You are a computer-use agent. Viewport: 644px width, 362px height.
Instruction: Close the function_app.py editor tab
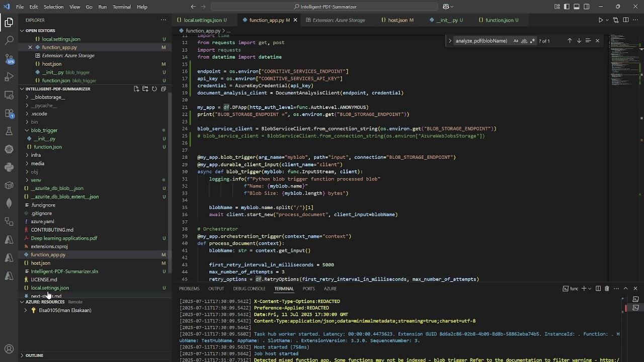pyautogui.click(x=295, y=20)
